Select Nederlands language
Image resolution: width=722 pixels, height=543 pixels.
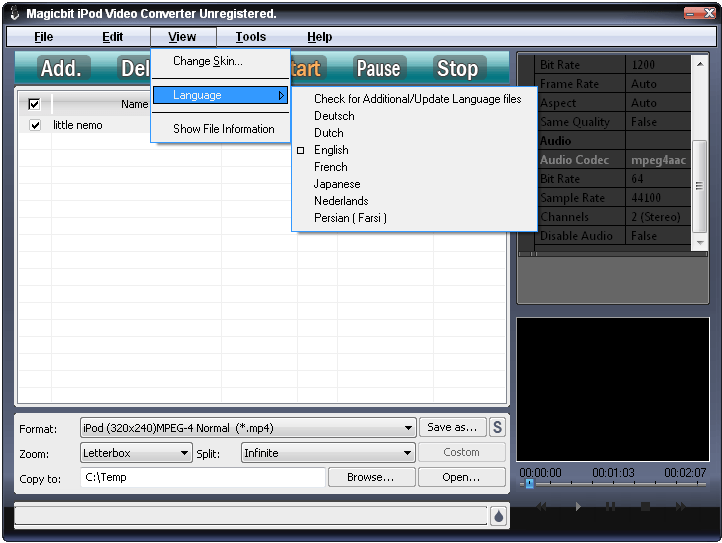341,201
